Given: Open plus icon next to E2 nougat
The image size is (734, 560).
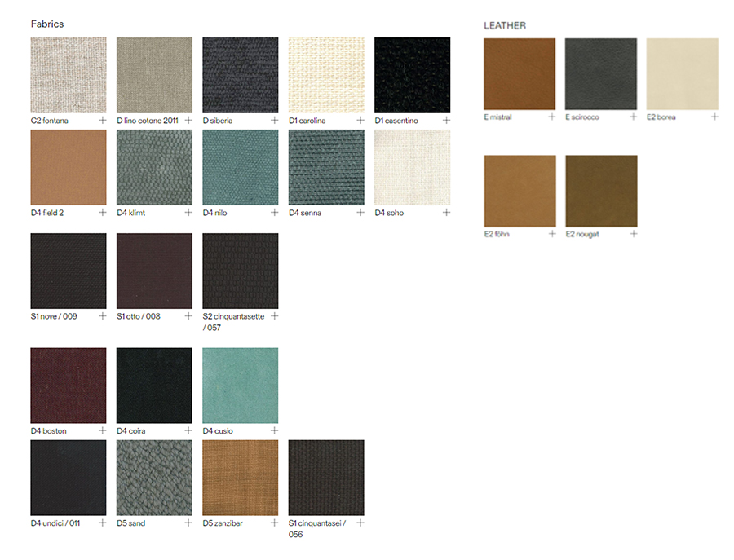Looking at the screenshot, I should click(x=634, y=234).
